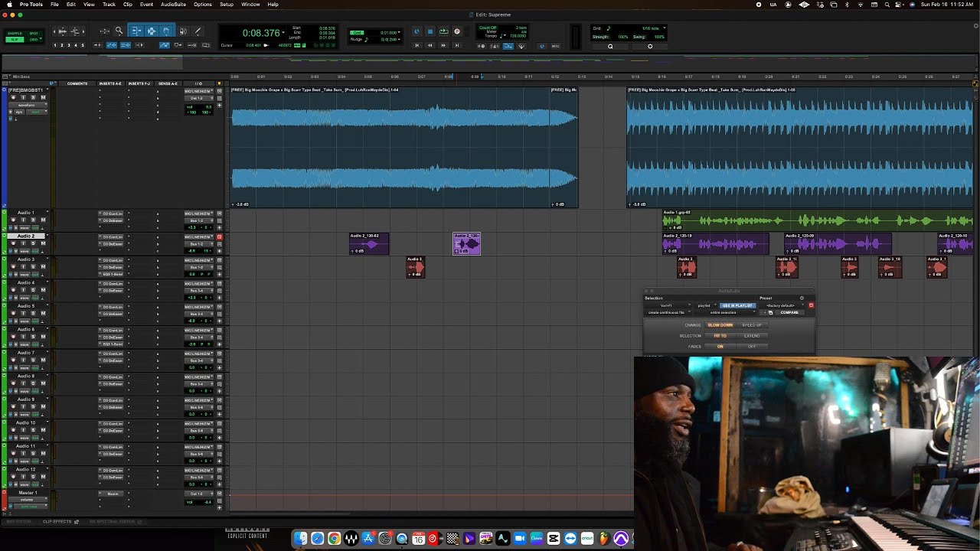The image size is (980, 551).
Task: Open Finder from the Dock
Action: (301, 539)
